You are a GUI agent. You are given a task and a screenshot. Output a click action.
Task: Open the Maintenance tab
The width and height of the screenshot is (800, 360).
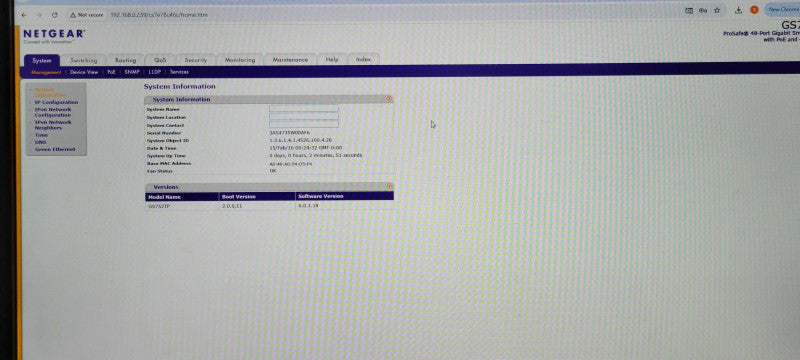pyautogui.click(x=290, y=60)
